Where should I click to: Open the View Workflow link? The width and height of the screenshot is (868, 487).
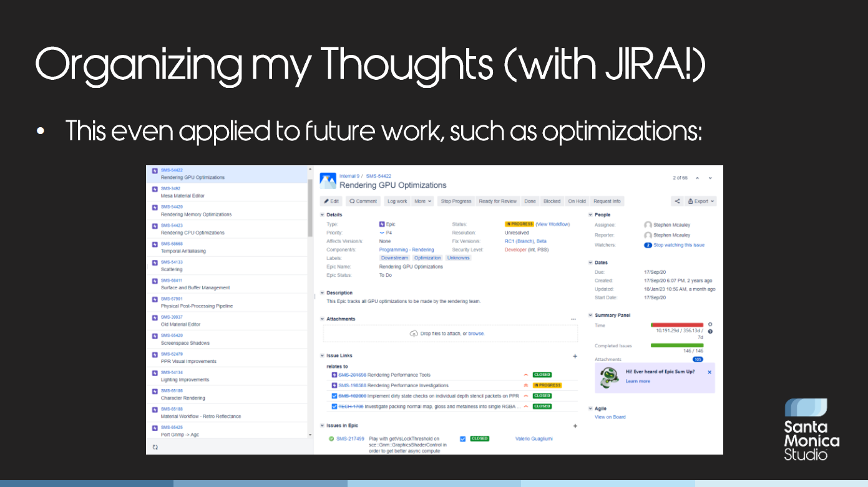click(x=552, y=224)
